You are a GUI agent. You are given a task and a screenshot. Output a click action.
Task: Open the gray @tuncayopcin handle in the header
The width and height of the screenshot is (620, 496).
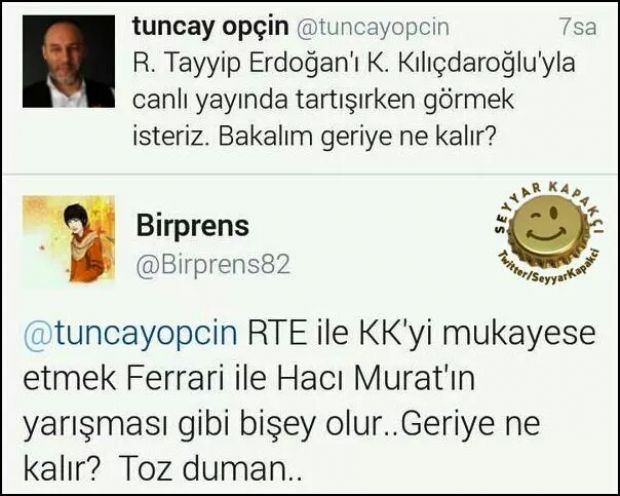pos(373,28)
